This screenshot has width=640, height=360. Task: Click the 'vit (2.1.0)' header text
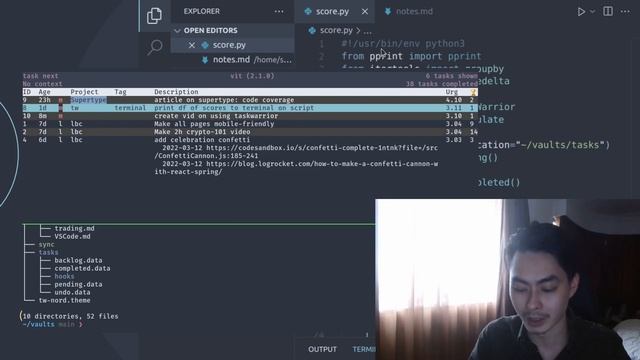tap(252, 76)
